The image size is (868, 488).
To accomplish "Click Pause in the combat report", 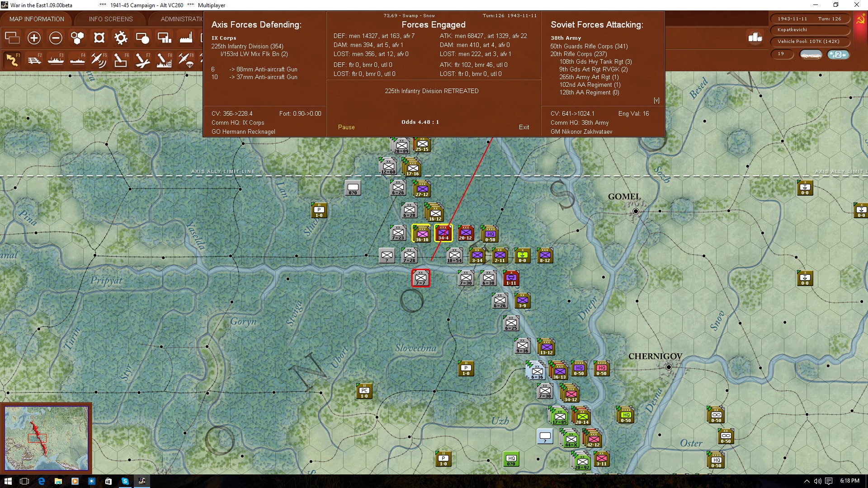I will tap(346, 127).
